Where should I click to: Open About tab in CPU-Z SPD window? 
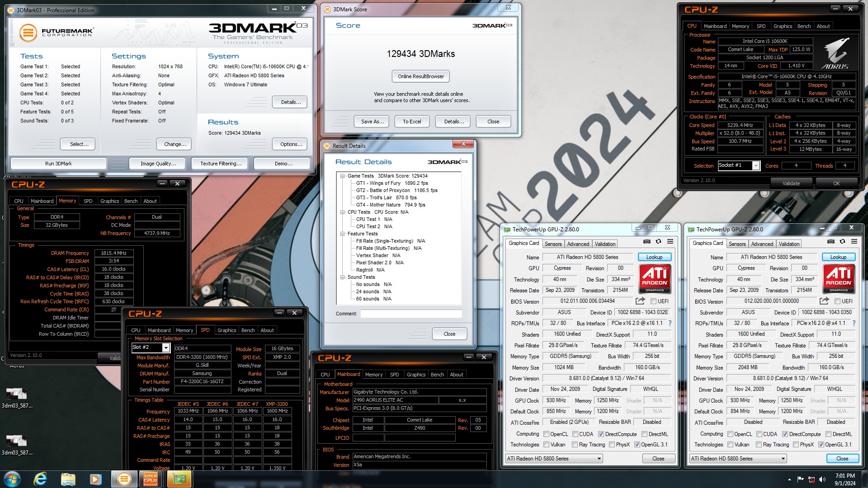point(267,330)
